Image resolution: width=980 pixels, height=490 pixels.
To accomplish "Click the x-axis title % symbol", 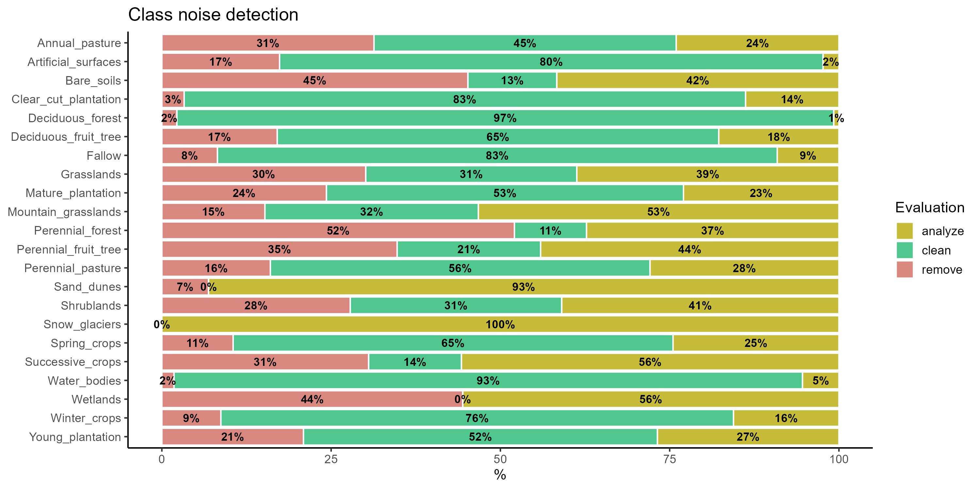I will point(500,475).
